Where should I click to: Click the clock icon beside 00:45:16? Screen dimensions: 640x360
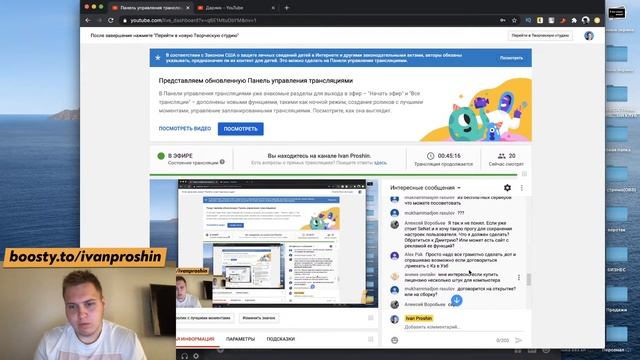430,156
